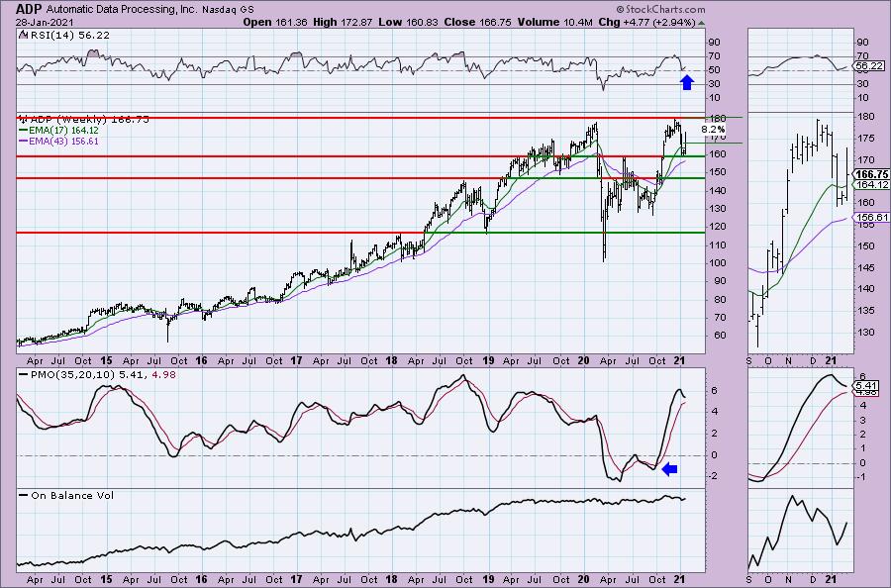The image size is (891, 588).
Task: Click the red 4.98 PMO signal value
Action: 164,375
